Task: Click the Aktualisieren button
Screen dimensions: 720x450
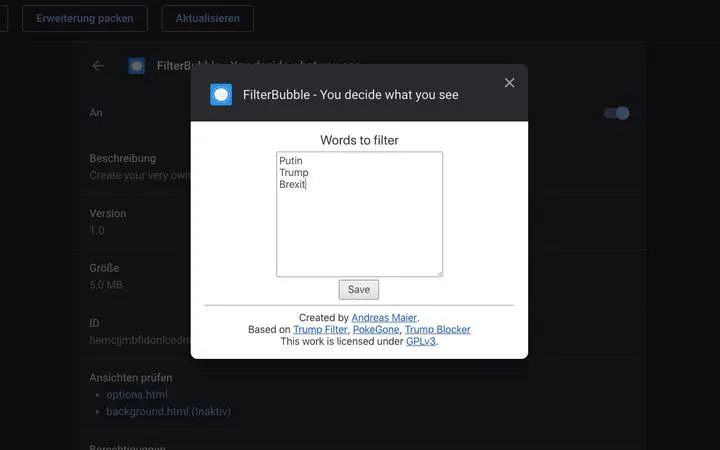Action: click(208, 18)
